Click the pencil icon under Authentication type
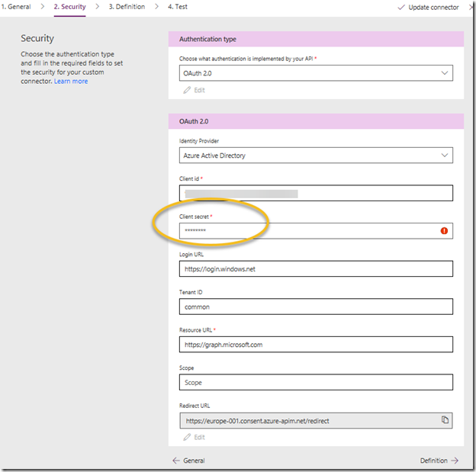 187,90
